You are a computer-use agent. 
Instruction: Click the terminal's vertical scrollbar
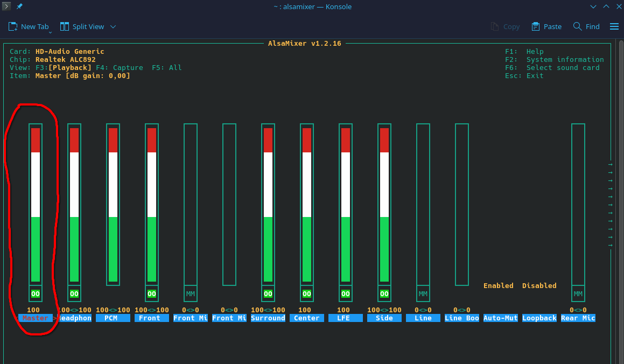[x=621, y=202]
